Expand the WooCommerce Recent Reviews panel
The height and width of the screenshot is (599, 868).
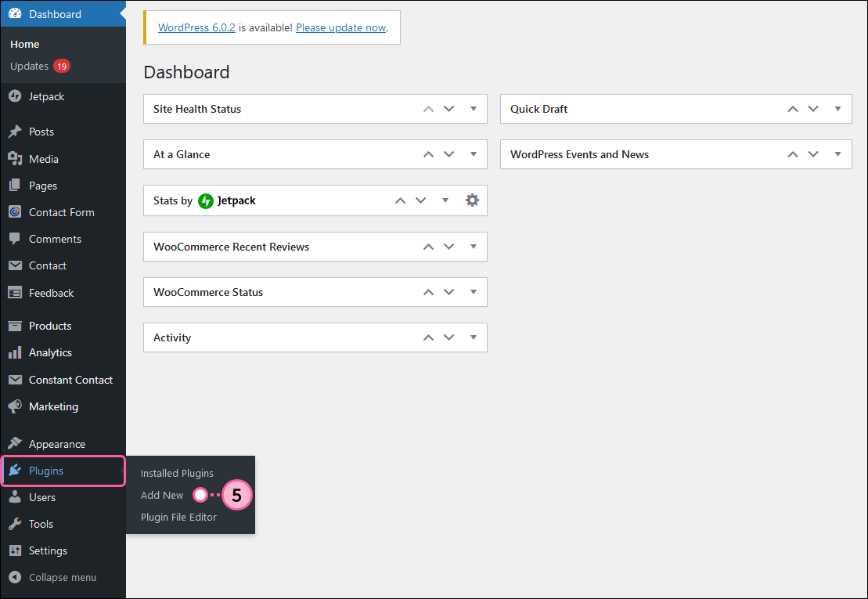(x=474, y=247)
